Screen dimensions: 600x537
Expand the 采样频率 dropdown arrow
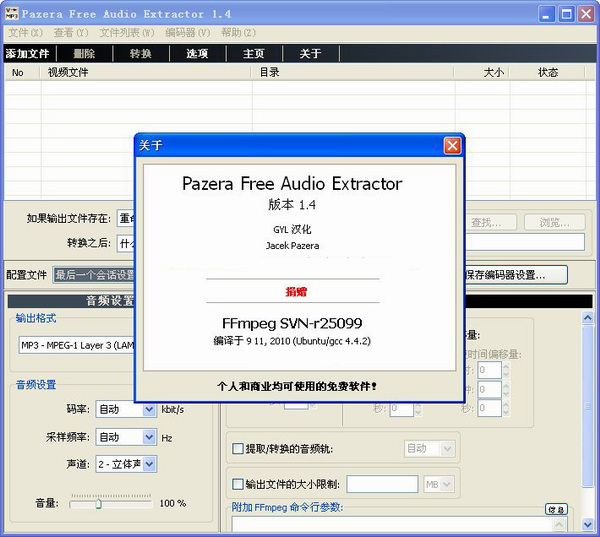point(149,437)
